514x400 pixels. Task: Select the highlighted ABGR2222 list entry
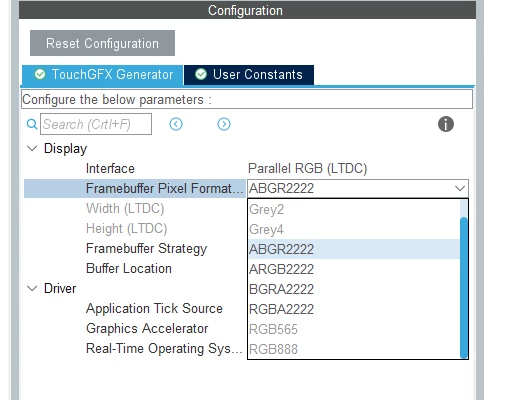click(x=354, y=249)
